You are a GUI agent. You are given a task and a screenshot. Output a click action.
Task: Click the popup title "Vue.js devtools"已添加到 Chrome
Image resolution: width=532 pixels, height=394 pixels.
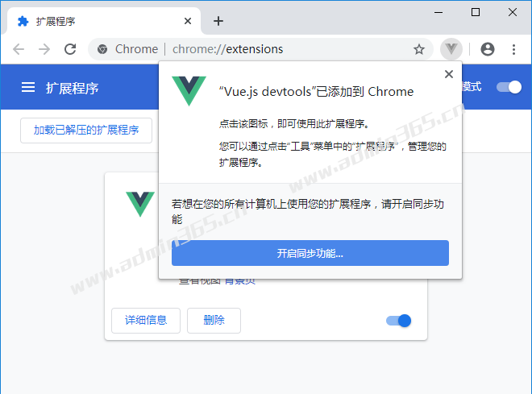316,92
